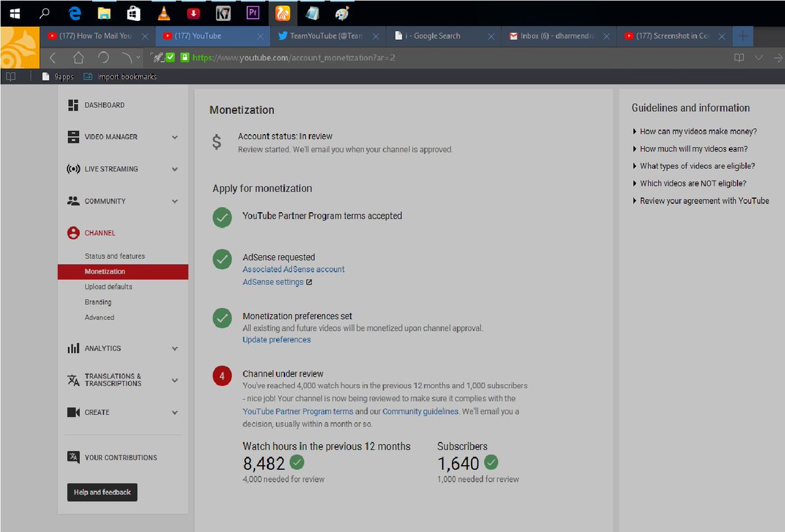Open the Windows Start menu
Screen dimensions: 785x532
[x=14, y=12]
